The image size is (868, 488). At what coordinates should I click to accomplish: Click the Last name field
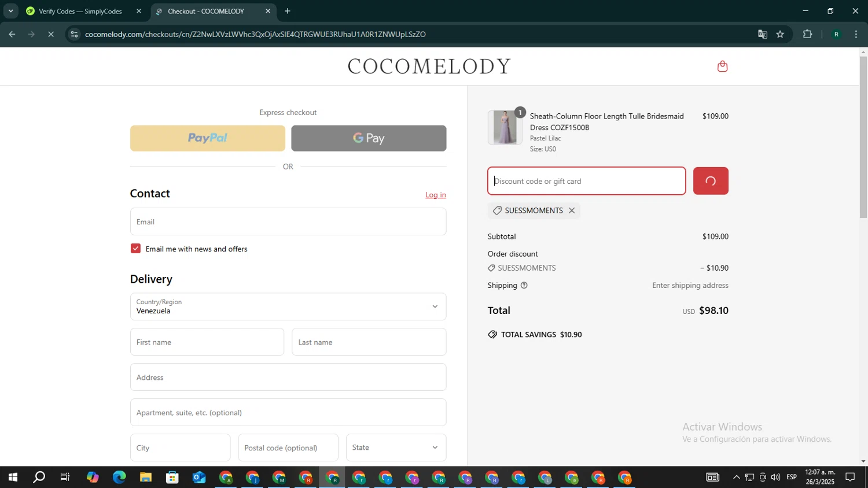pyautogui.click(x=369, y=342)
